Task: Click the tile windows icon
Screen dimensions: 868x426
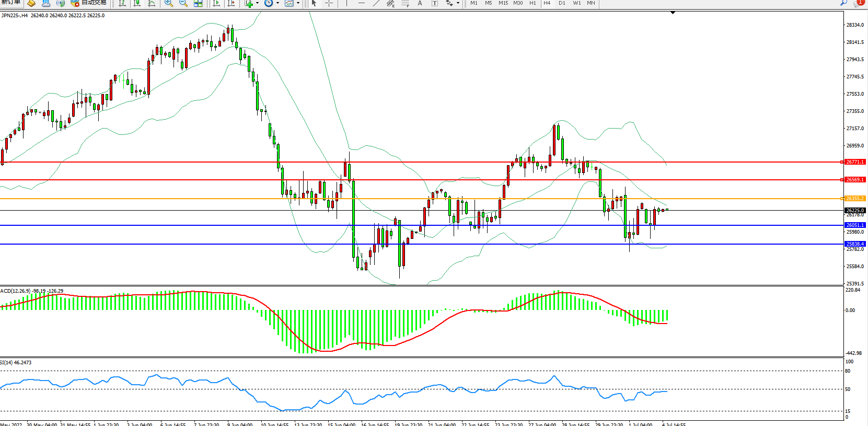Action: pos(198,3)
